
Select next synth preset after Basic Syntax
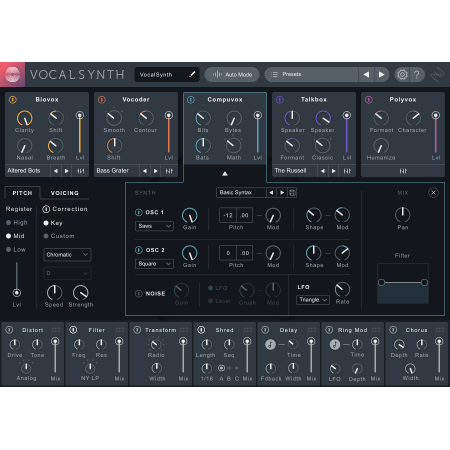point(282,193)
